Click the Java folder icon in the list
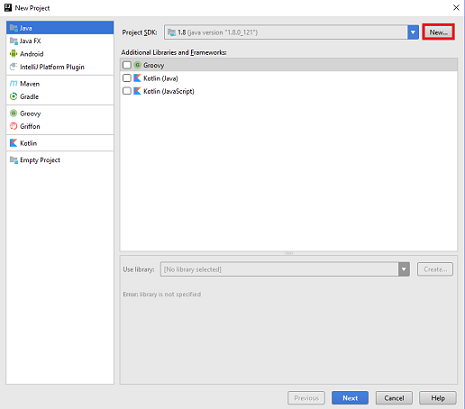 point(13,28)
